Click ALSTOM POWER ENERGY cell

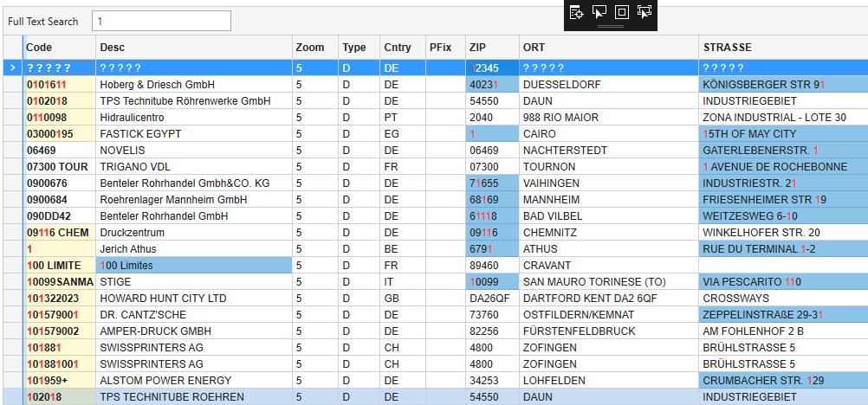click(x=194, y=381)
